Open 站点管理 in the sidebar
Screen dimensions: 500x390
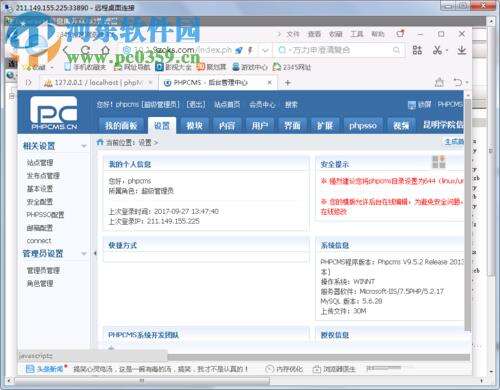point(40,163)
